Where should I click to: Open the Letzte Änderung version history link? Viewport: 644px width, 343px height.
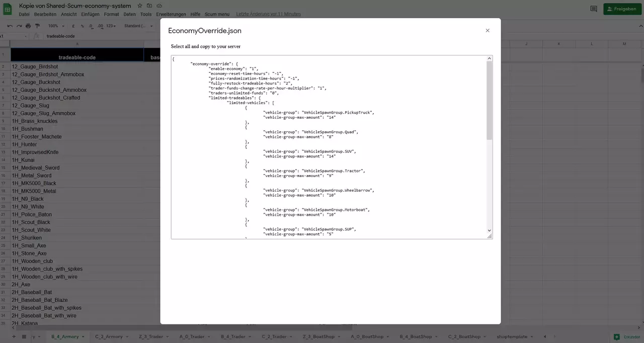pos(268,14)
